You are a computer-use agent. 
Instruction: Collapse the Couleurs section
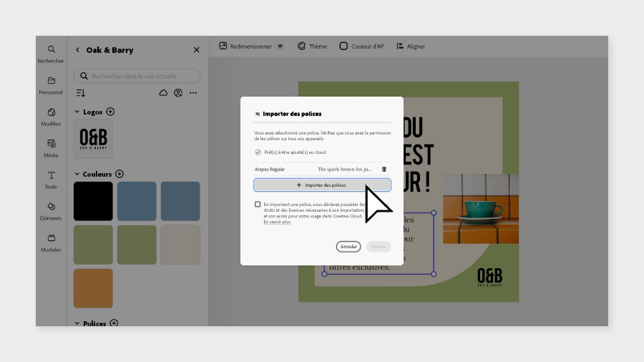click(x=77, y=174)
